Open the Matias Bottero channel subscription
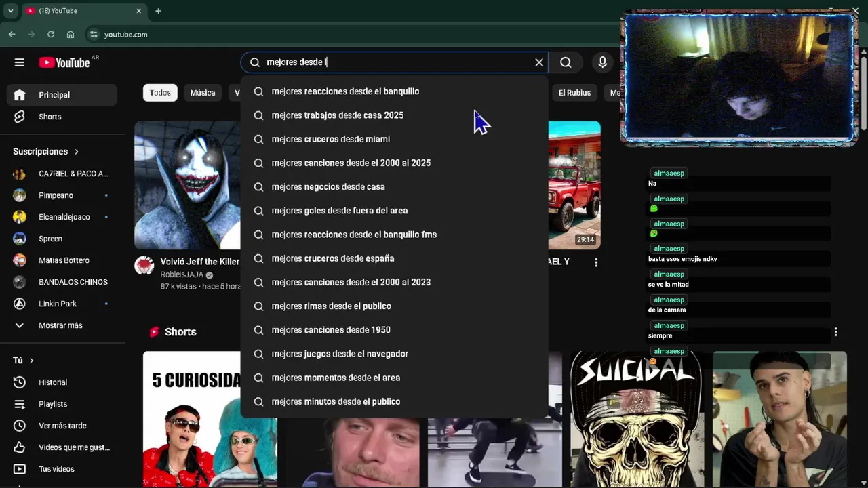The width and height of the screenshot is (868, 488). click(62, 260)
